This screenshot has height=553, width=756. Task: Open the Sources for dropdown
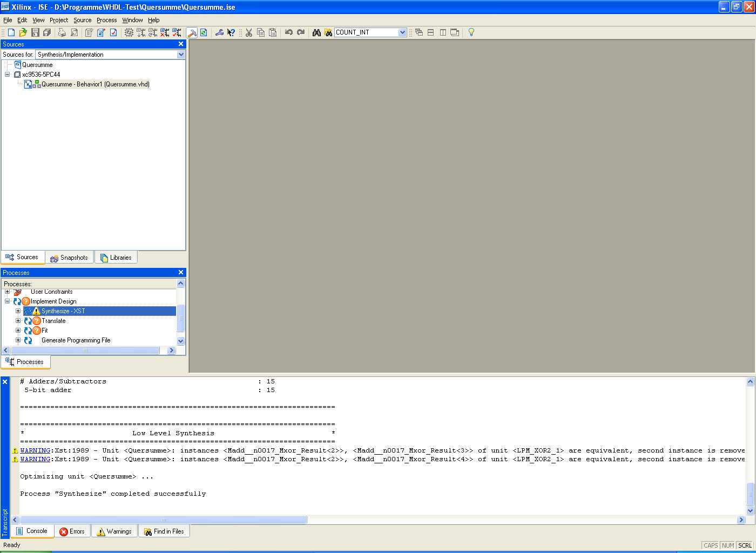(181, 55)
